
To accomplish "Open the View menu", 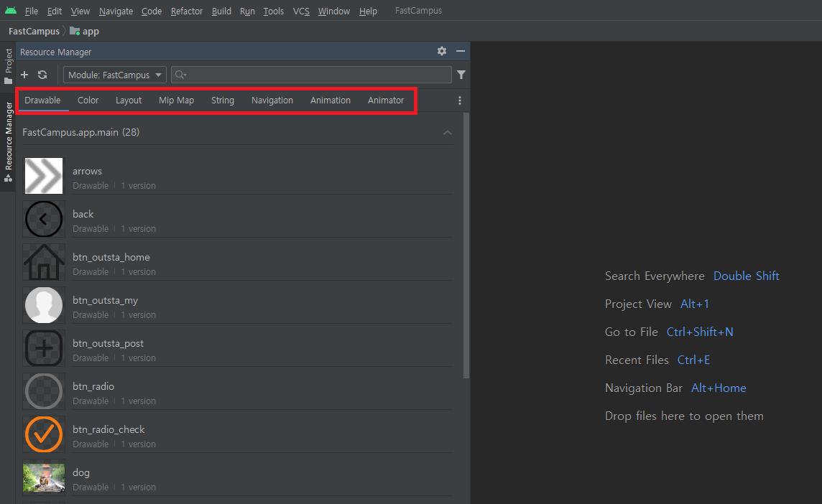I will pyautogui.click(x=80, y=11).
